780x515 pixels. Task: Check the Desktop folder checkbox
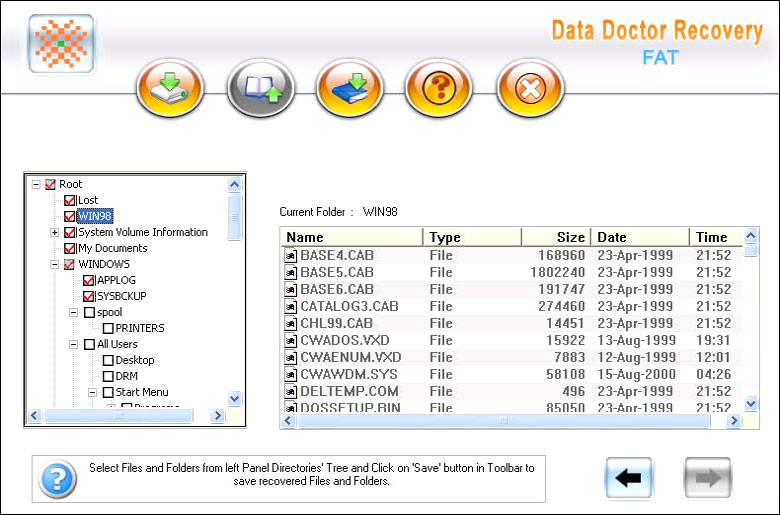[x=108, y=360]
